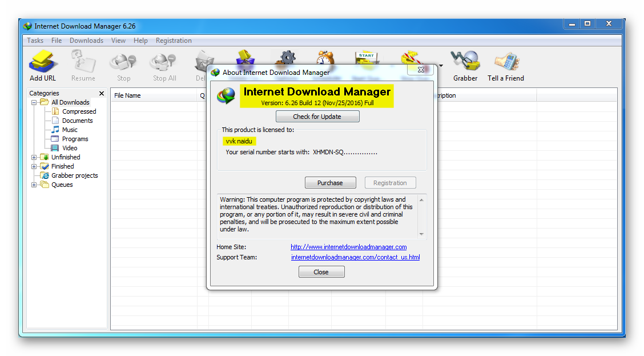This screenshot has height=356, width=644.
Task: Click the "Internet Download Manager" heading in dialog
Action: click(317, 91)
